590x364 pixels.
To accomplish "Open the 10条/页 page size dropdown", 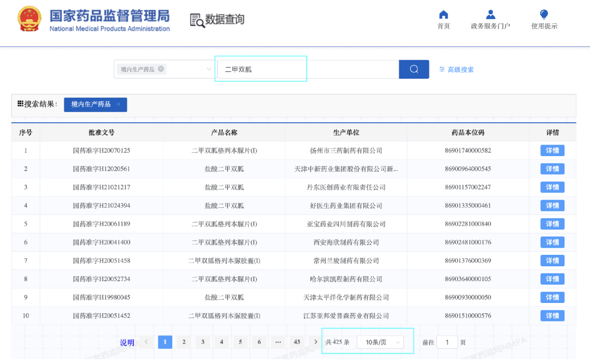I will (x=380, y=342).
